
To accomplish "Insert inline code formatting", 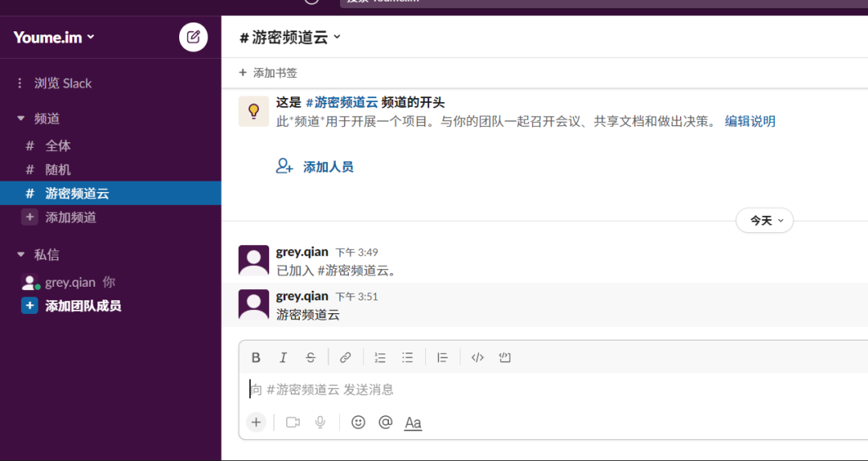I will tap(477, 357).
